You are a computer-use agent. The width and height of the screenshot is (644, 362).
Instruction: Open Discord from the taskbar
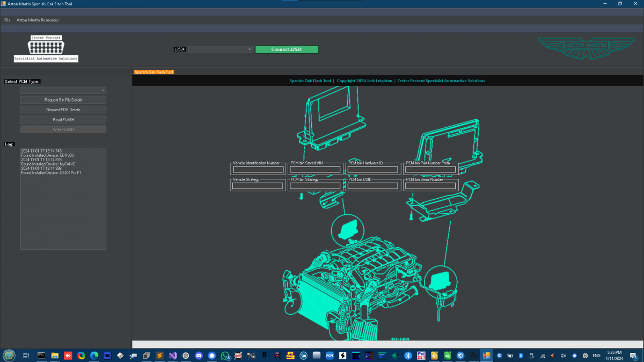pyautogui.click(x=199, y=356)
